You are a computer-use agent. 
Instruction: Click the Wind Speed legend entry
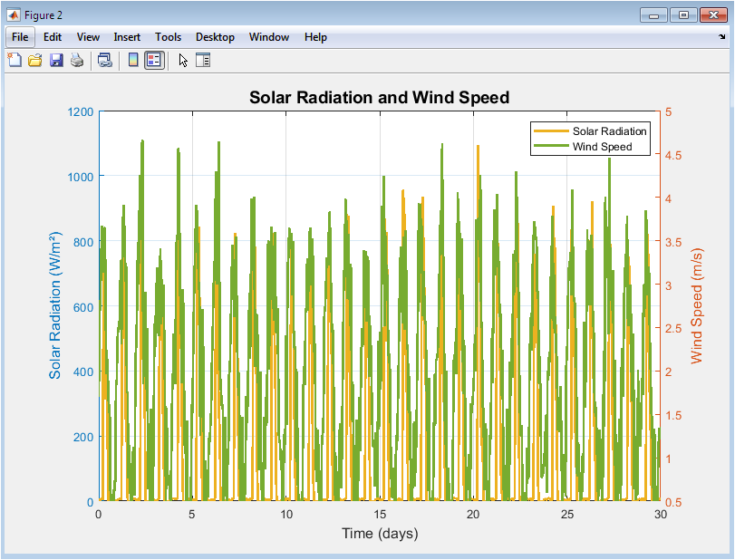click(602, 146)
